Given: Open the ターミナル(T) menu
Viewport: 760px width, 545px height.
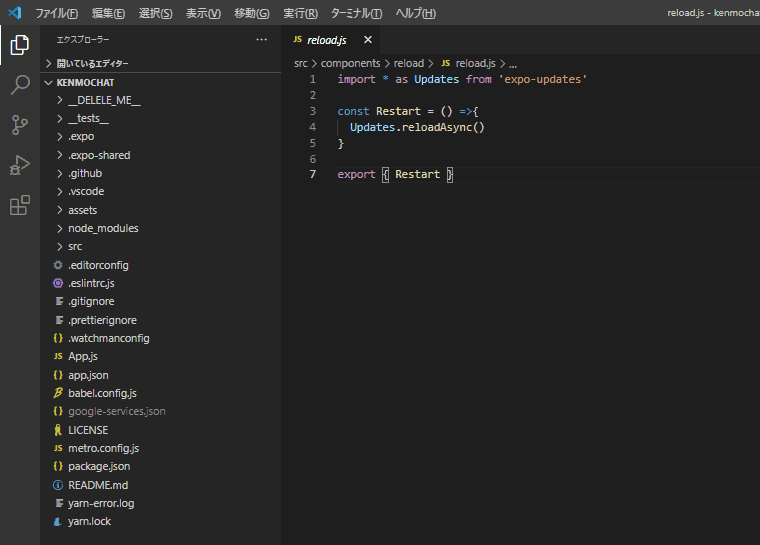Looking at the screenshot, I should [x=356, y=13].
